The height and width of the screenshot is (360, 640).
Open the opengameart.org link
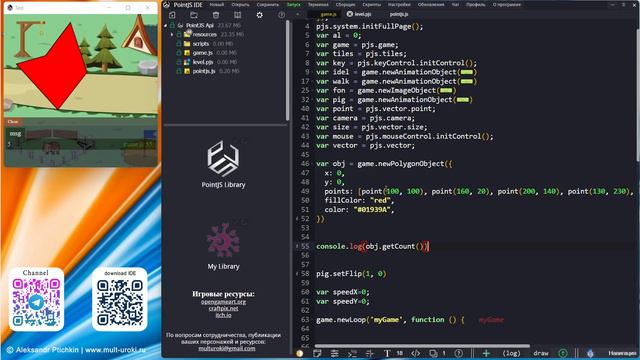(x=223, y=302)
